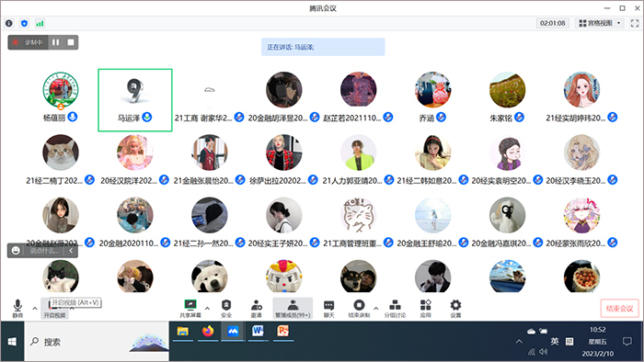Screen dimensions: 644x362
Task: Open the 邀请 invite participants icon
Action: click(257, 309)
